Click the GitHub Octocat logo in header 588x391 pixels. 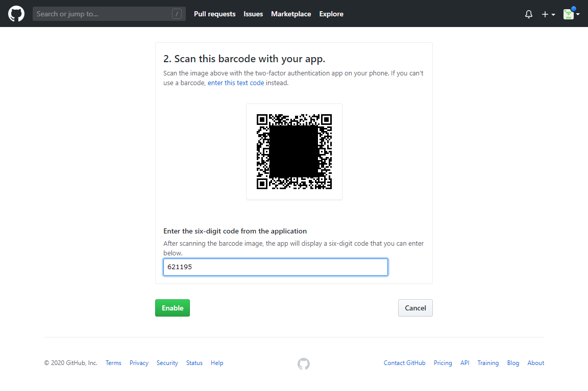[x=16, y=14]
